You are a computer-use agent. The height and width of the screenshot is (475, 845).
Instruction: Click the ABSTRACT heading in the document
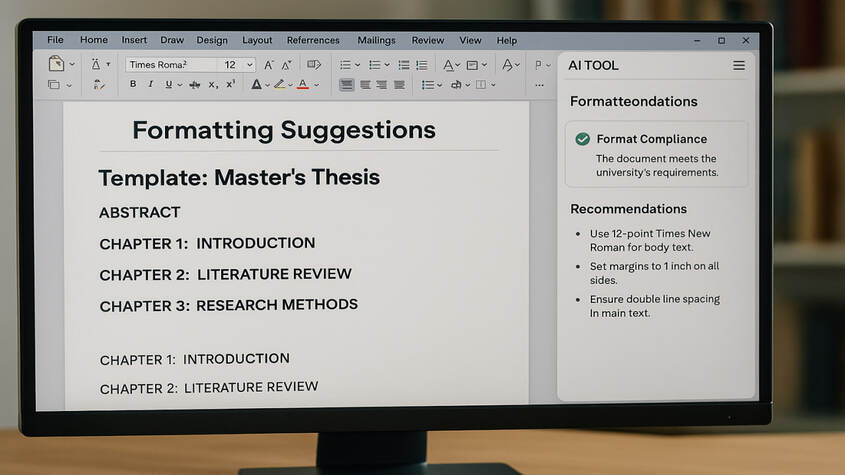(x=140, y=212)
